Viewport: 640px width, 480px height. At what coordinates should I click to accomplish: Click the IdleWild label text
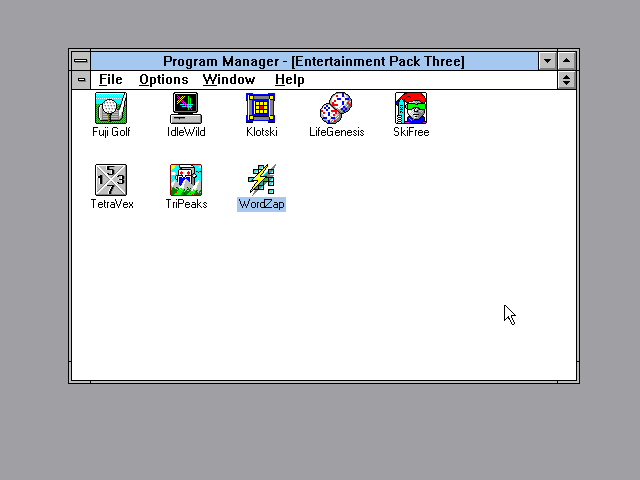point(186,132)
